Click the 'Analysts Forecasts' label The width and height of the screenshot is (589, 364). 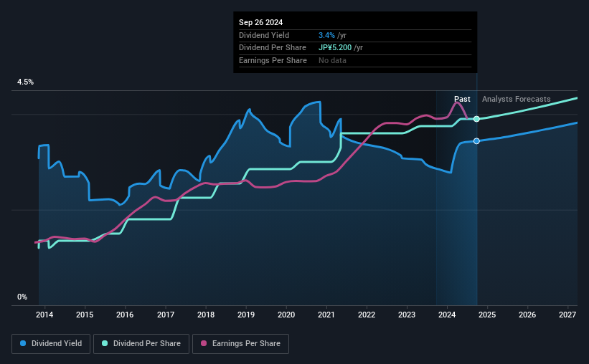(x=516, y=99)
